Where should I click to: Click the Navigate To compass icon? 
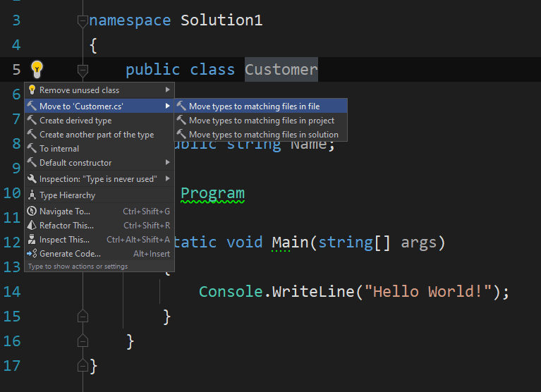32,211
